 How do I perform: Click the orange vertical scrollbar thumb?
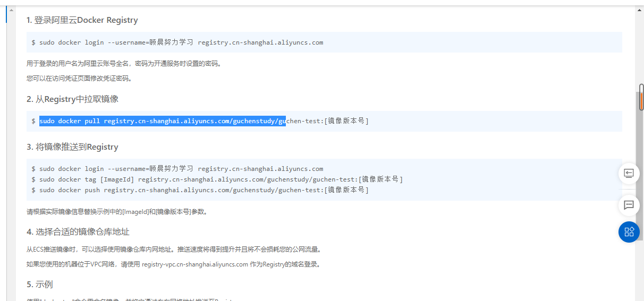(641, 100)
